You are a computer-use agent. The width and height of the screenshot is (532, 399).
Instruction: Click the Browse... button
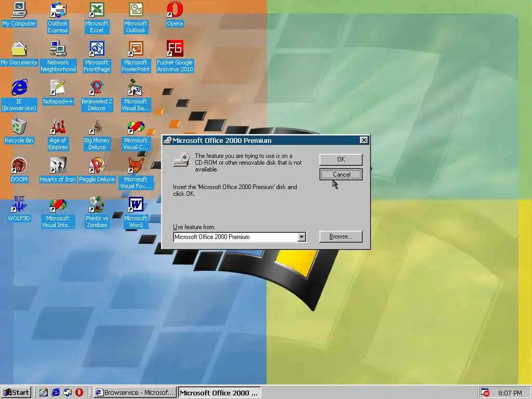(x=341, y=236)
